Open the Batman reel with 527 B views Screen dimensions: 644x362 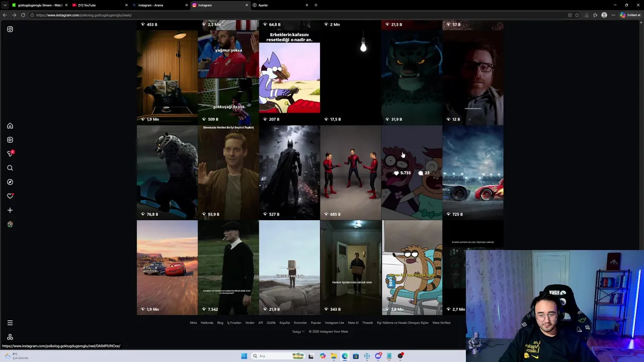point(289,172)
